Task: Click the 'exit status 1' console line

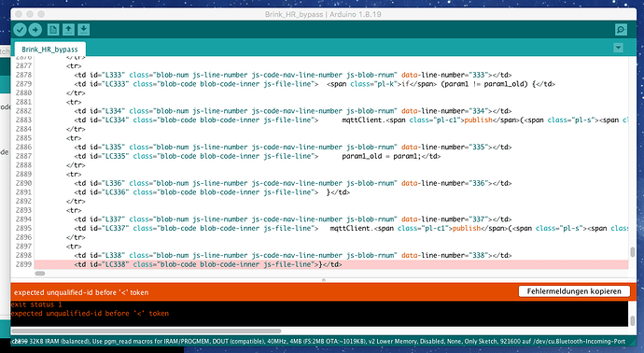Action: tap(36, 304)
